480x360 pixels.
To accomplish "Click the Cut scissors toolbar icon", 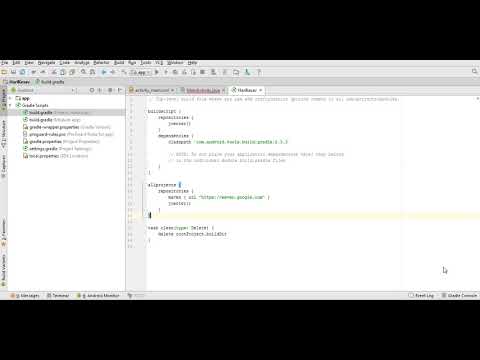I will [54, 72].
